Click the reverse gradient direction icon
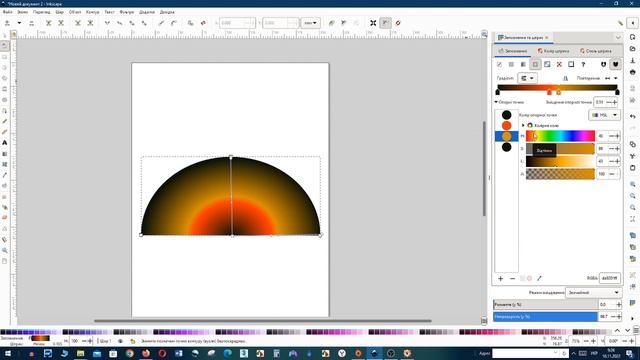Viewport: 640px width, 360px height. click(565, 78)
